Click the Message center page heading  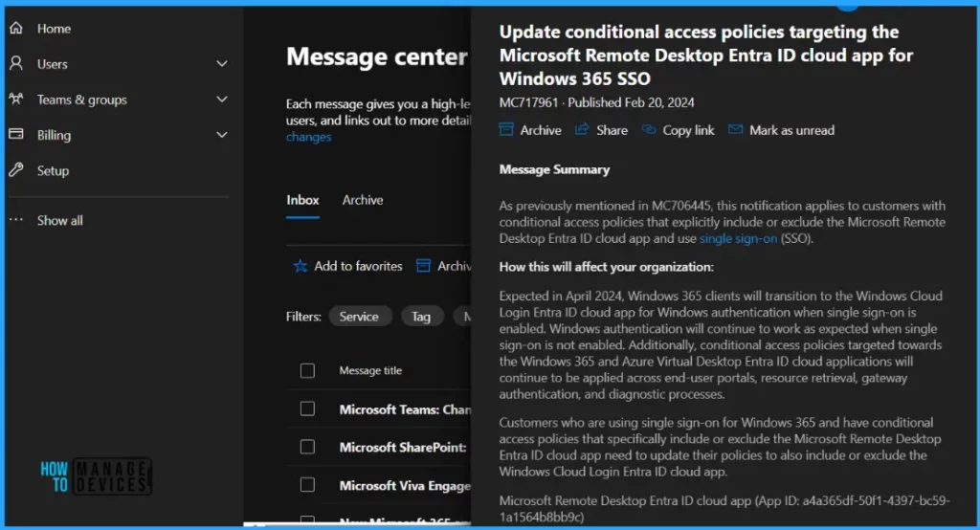tap(377, 56)
